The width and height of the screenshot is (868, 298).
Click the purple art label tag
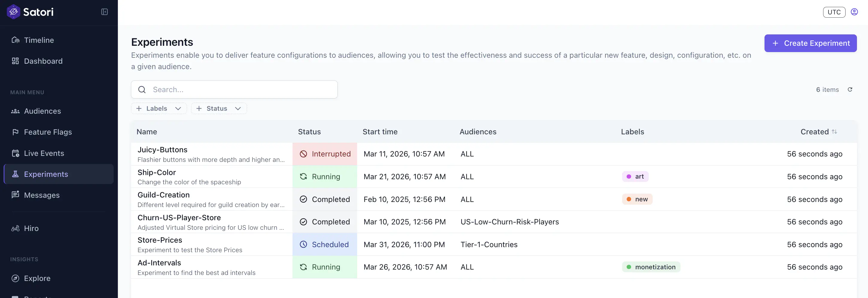tap(635, 177)
